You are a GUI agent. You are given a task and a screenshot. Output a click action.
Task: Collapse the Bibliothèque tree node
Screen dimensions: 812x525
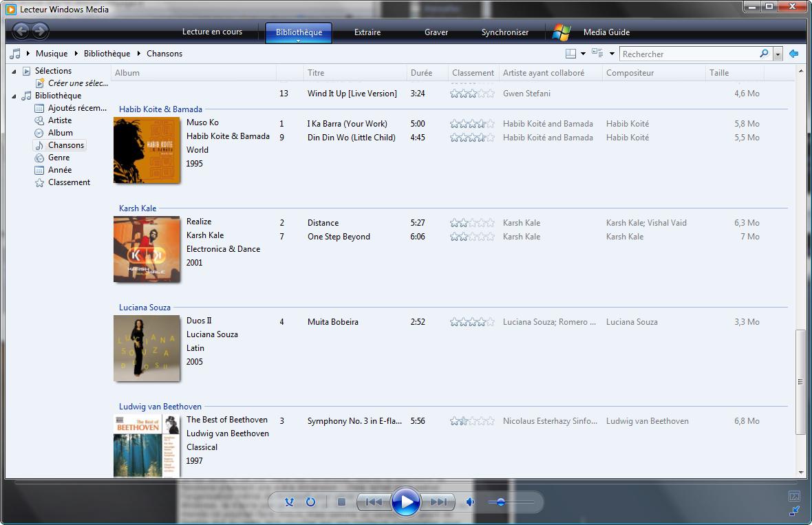click(x=14, y=96)
